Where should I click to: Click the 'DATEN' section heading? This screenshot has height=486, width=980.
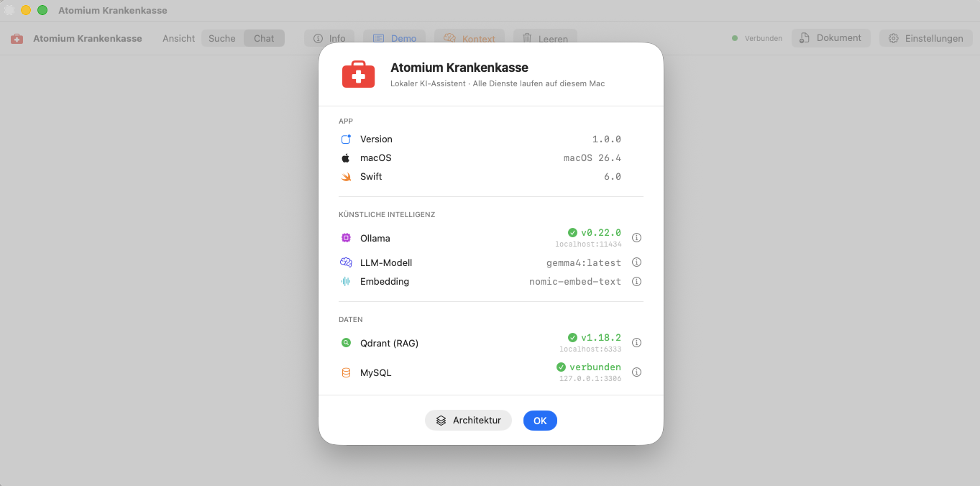pos(351,319)
